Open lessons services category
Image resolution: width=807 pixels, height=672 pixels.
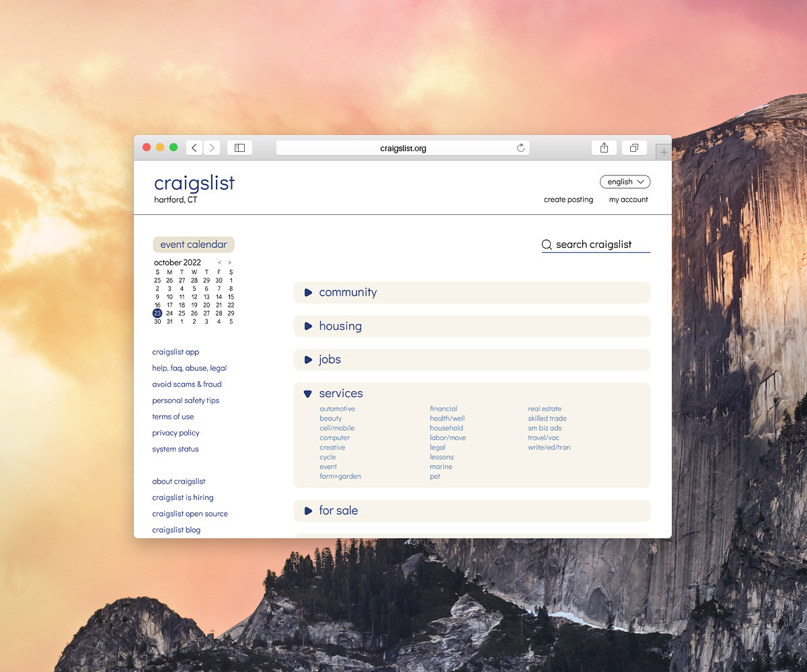pyautogui.click(x=442, y=457)
